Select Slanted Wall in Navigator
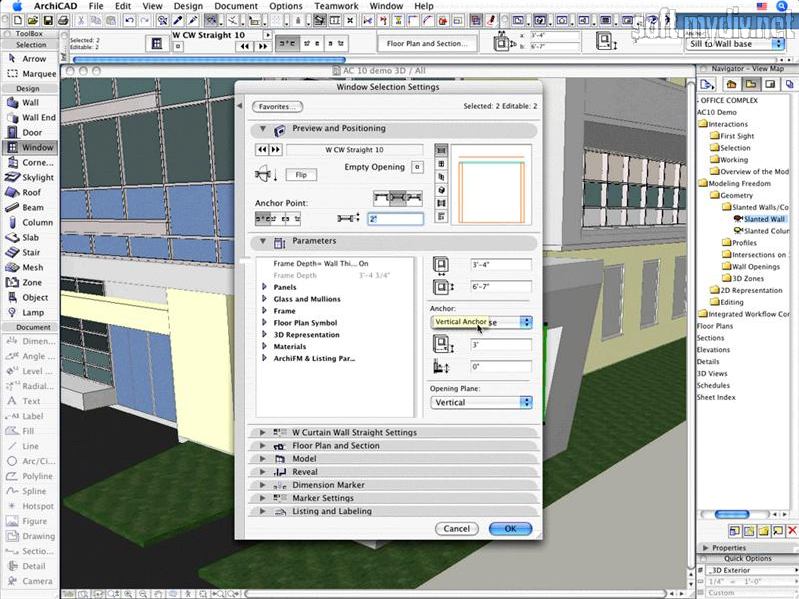The height and width of the screenshot is (599, 799). (764, 219)
